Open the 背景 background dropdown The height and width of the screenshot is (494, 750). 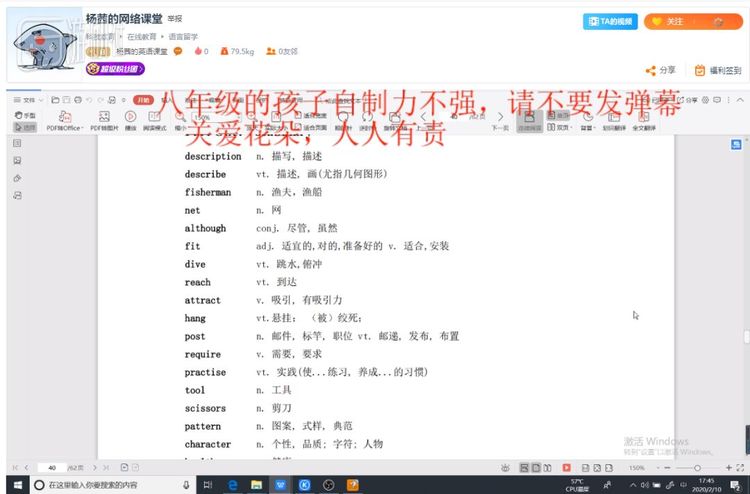click(587, 127)
